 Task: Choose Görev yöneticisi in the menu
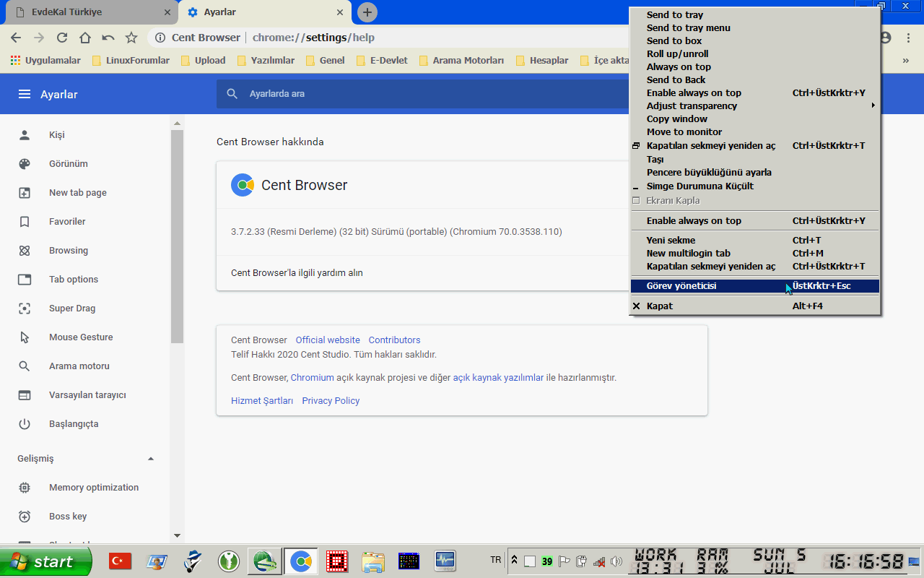pyautogui.click(x=755, y=286)
